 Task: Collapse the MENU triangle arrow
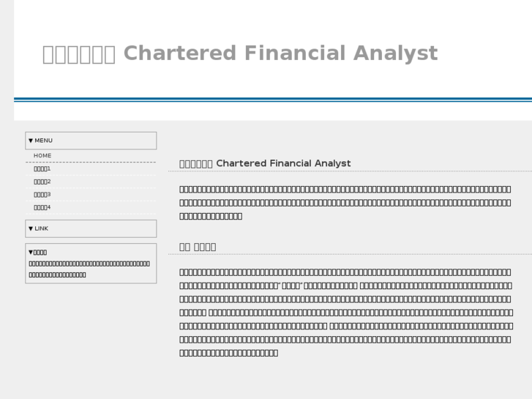coord(31,141)
